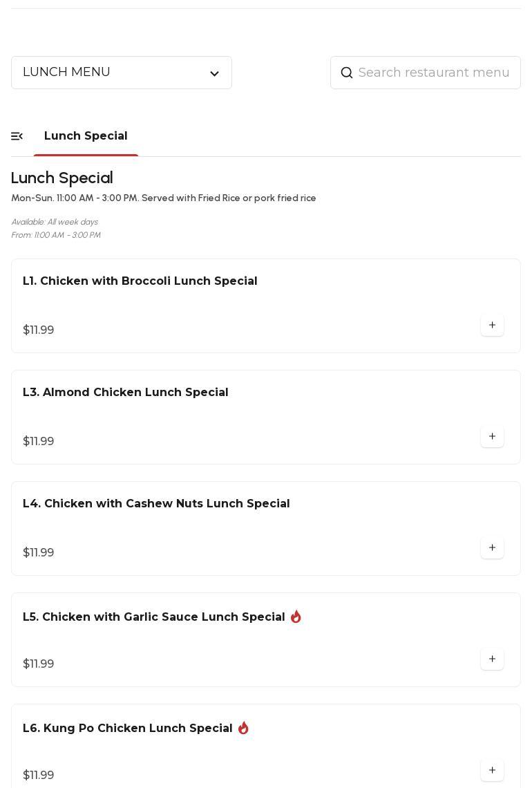Expand menu selector chevron arrow
532x788 pixels.
coord(214,73)
